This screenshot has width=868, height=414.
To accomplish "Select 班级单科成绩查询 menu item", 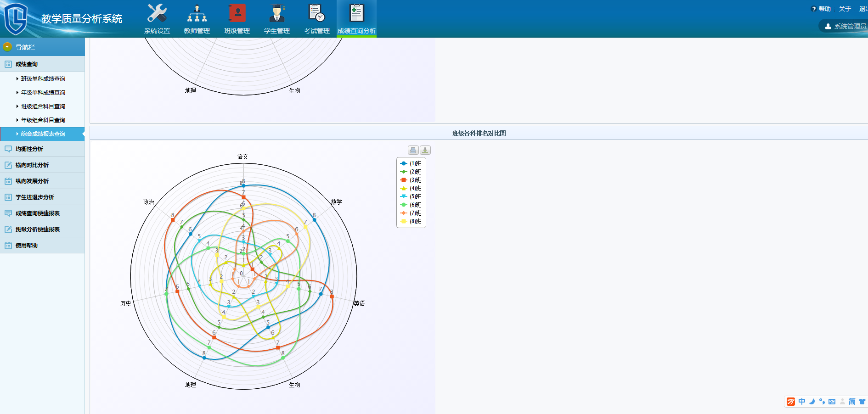I will (x=42, y=79).
